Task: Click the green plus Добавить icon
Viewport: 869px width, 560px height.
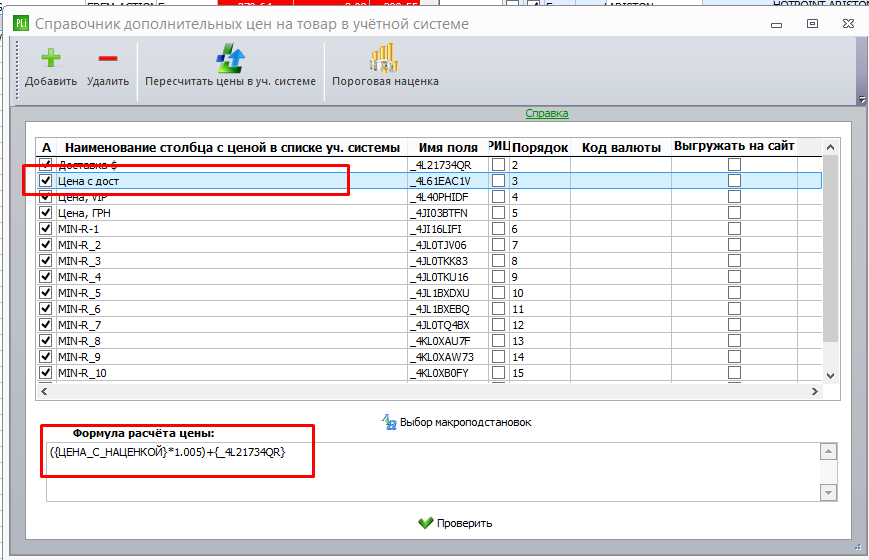Action: [x=50, y=58]
